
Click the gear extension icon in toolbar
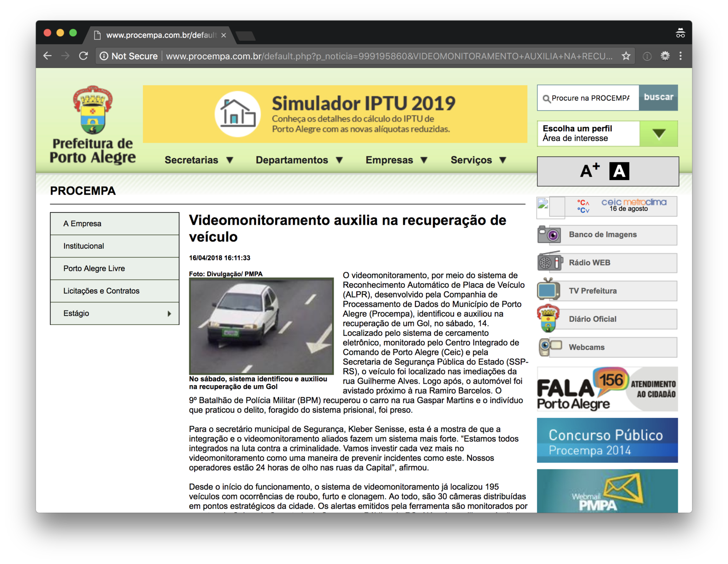(665, 56)
